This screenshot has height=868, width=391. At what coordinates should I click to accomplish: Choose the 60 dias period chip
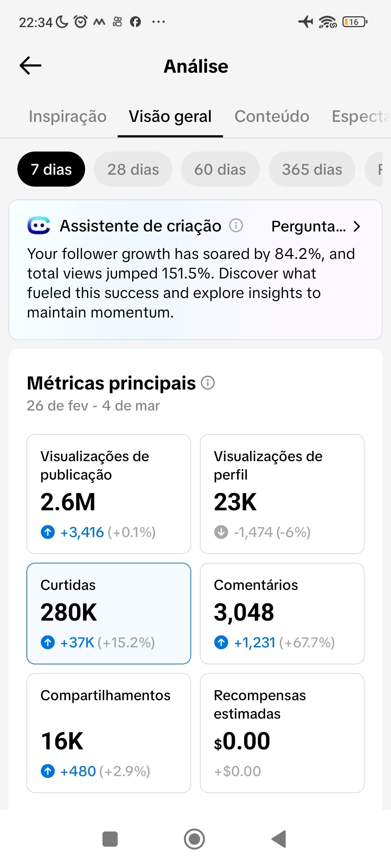[x=220, y=169]
